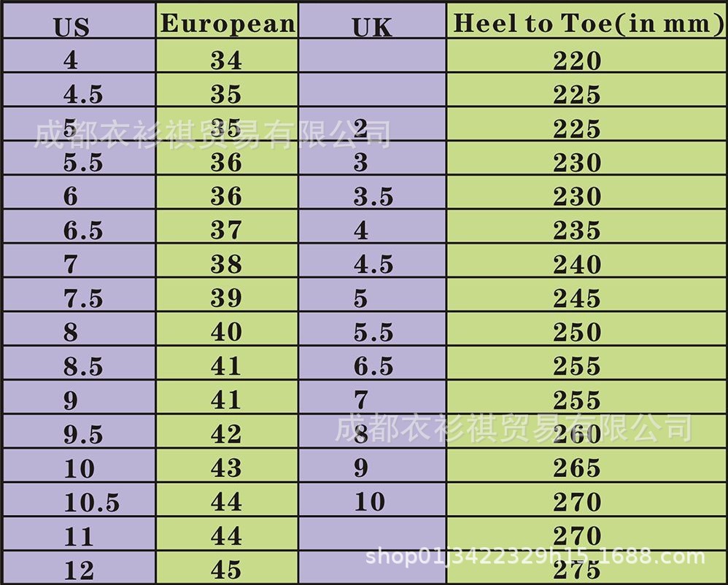Click US size 12 in the table
The width and height of the screenshot is (728, 585).
pos(79,570)
